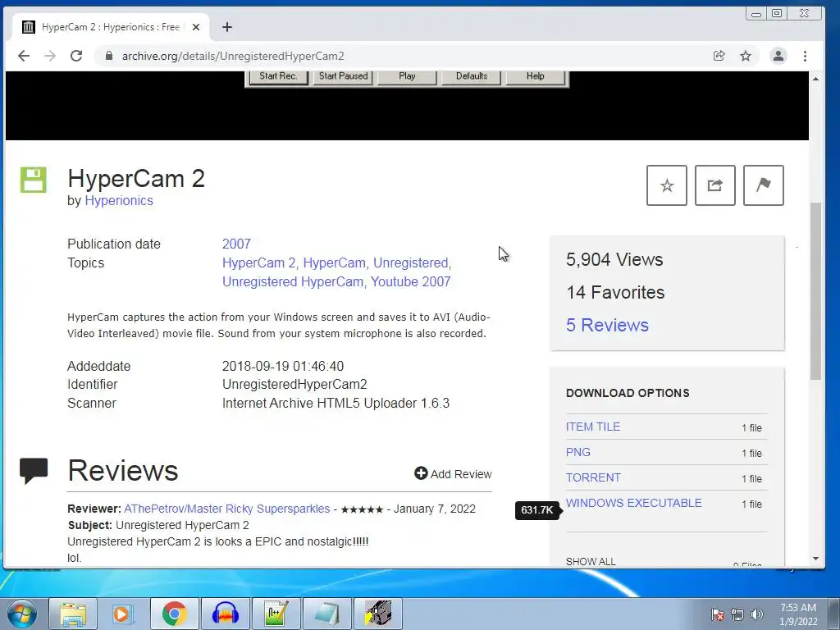Click the Internet Archive HTML5 Uploader 1.6.3 text

click(x=336, y=404)
